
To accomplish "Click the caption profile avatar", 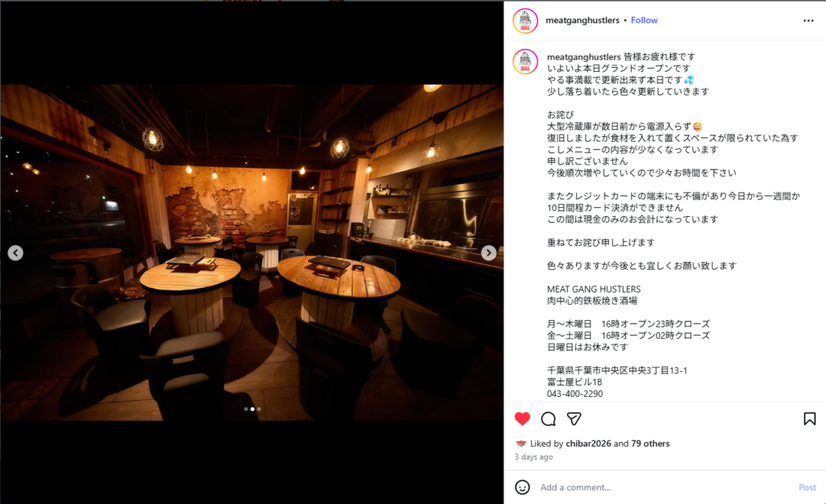I will [x=525, y=61].
